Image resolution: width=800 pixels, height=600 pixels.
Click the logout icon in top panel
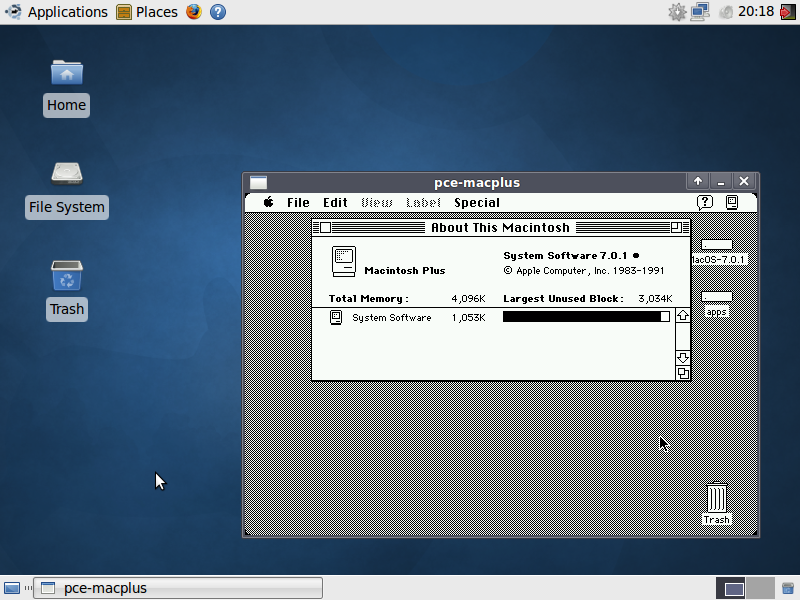[788, 12]
